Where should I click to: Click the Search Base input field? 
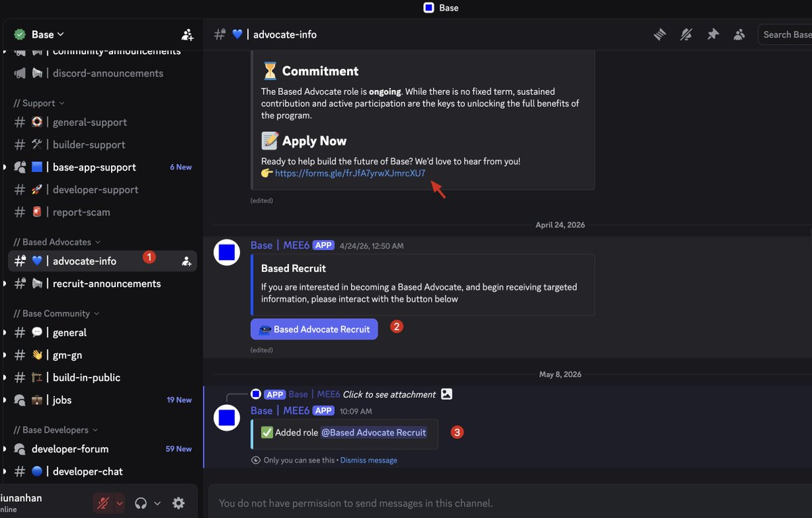785,35
